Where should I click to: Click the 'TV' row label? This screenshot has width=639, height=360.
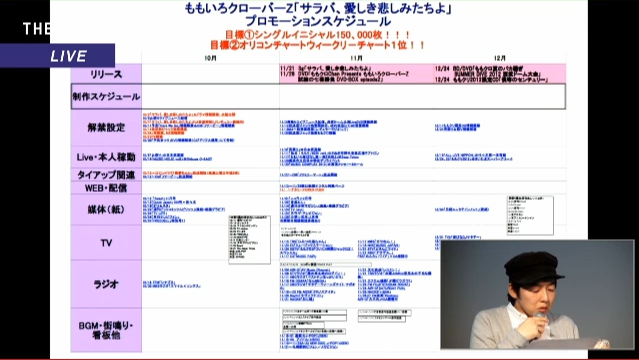pos(106,243)
